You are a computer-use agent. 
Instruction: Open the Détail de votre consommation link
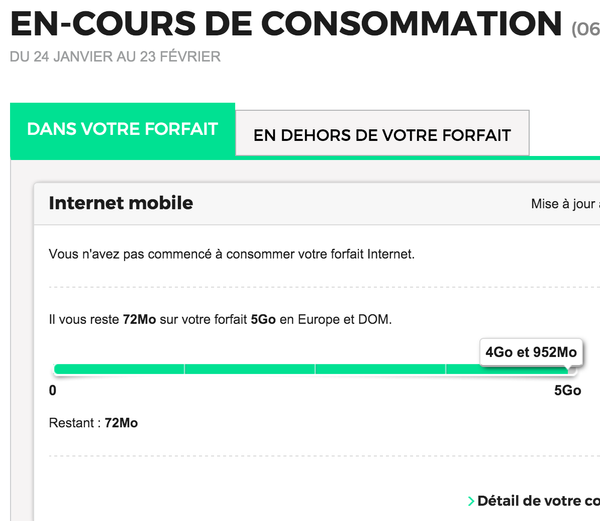538,501
